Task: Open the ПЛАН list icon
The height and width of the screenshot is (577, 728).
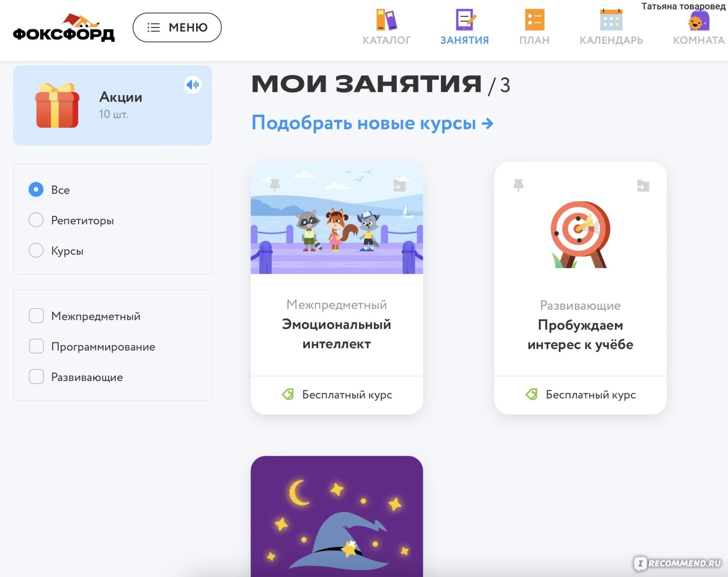Action: click(x=534, y=20)
